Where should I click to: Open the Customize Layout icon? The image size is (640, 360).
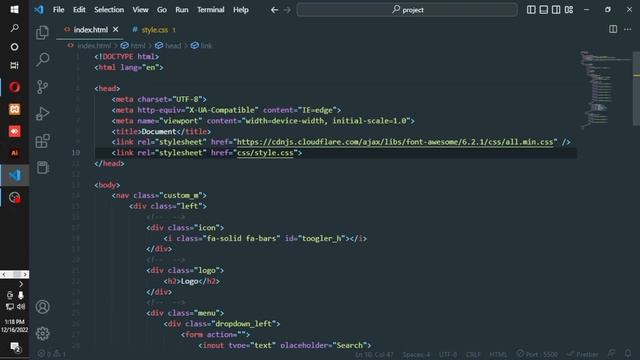[569, 10]
